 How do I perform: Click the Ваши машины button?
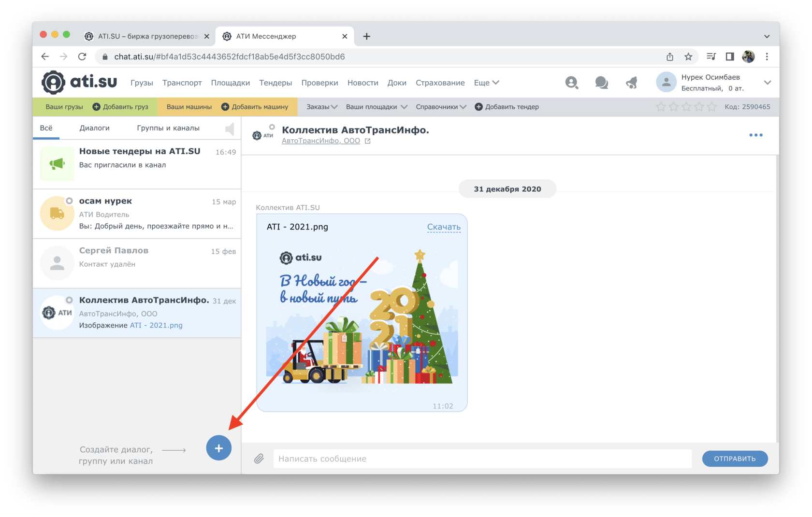click(x=189, y=107)
